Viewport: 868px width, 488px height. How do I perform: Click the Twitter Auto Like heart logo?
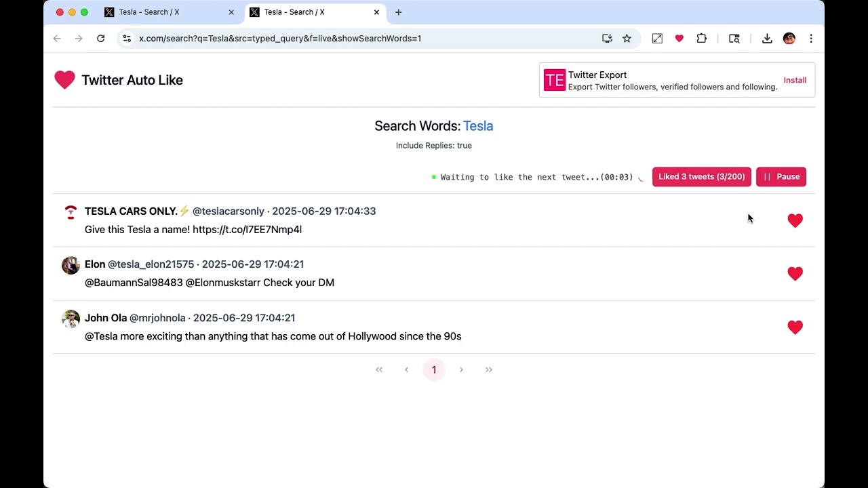64,80
